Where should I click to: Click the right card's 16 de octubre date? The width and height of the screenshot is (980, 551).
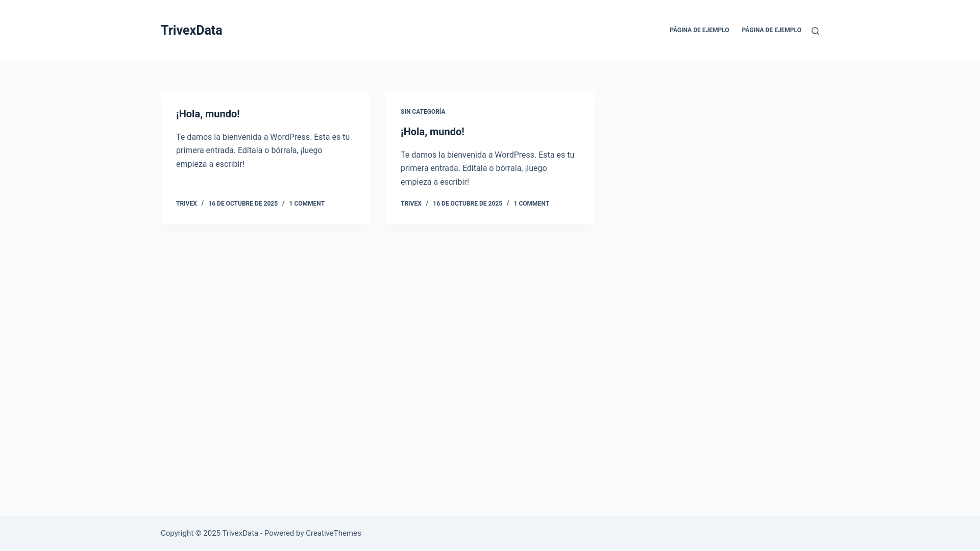pyautogui.click(x=468, y=204)
